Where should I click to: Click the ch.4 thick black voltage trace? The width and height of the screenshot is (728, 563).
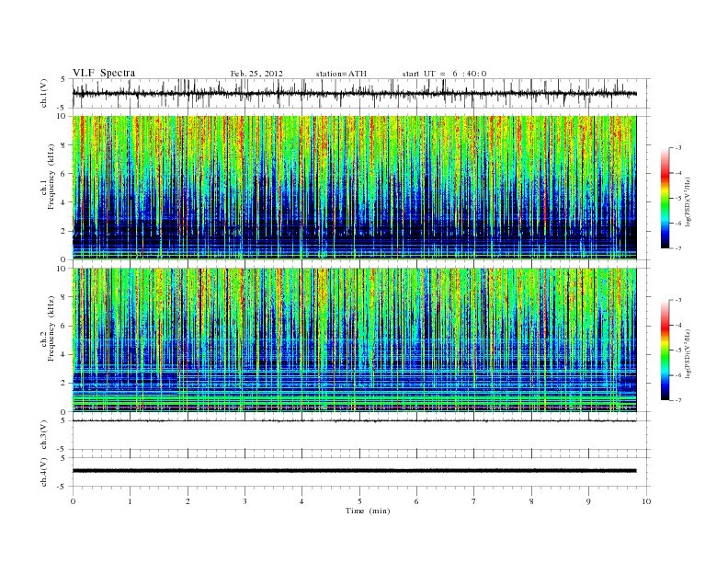[x=355, y=471]
